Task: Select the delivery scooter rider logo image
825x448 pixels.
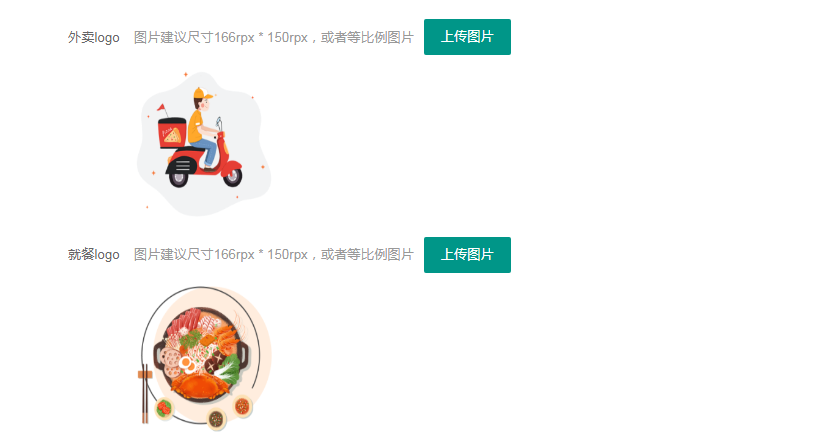Action: pyautogui.click(x=204, y=144)
